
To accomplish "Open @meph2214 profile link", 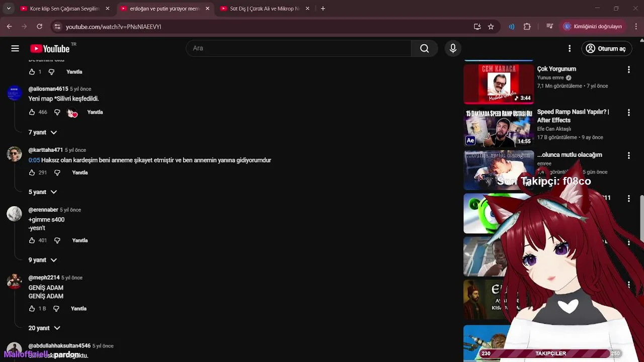I will (44, 278).
